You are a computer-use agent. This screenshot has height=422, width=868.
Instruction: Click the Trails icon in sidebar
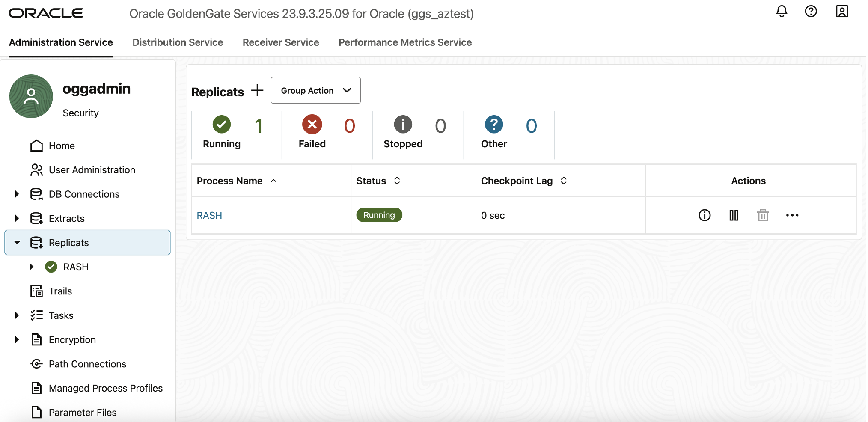tap(36, 291)
